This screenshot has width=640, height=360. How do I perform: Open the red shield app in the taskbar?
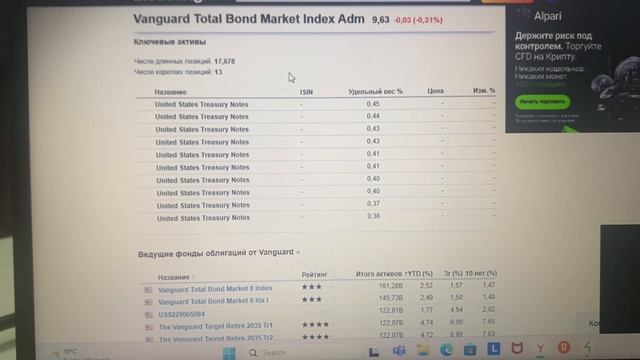click(x=517, y=349)
